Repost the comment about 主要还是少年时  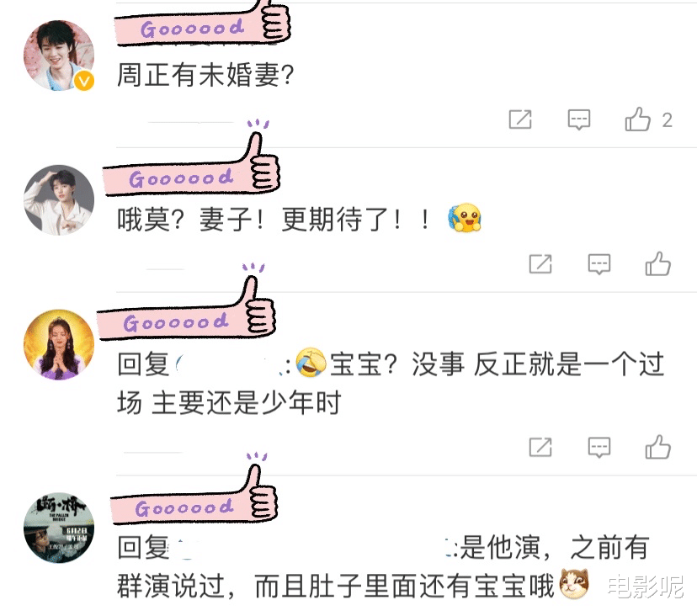[x=540, y=447]
